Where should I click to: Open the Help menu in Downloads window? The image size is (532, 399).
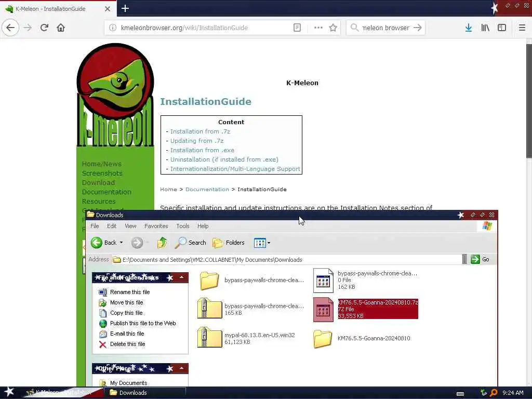pos(203,226)
